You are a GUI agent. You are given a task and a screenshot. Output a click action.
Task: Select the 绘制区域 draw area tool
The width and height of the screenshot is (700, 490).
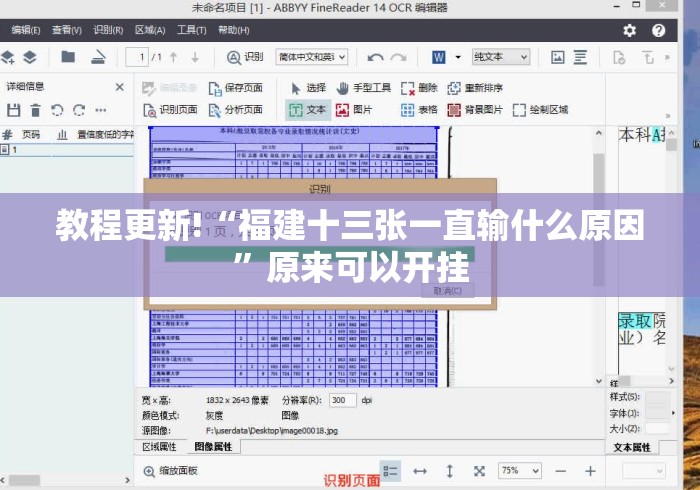540,110
